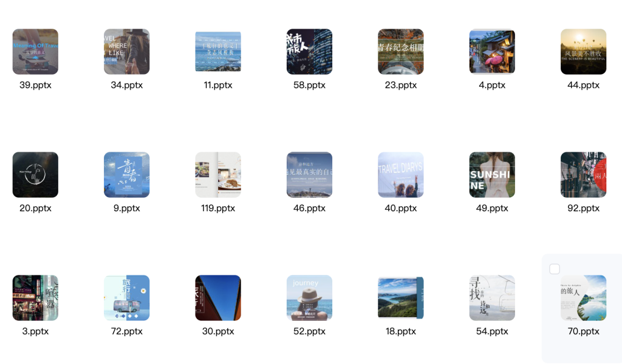The image size is (622, 364).
Task: Select the Travel Diarys 40.pptx thumbnail
Action: point(401,175)
